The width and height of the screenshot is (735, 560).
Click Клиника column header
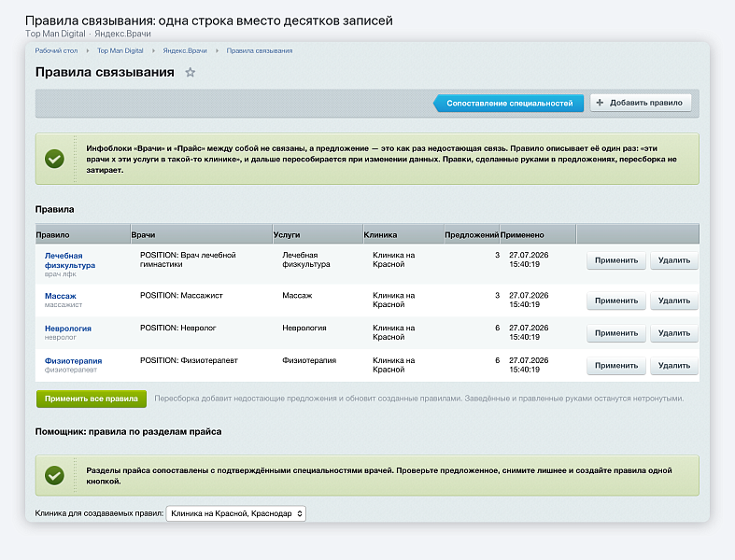[403, 234]
